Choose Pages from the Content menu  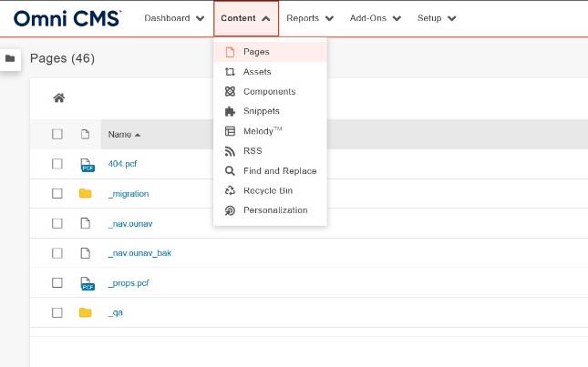click(x=256, y=52)
